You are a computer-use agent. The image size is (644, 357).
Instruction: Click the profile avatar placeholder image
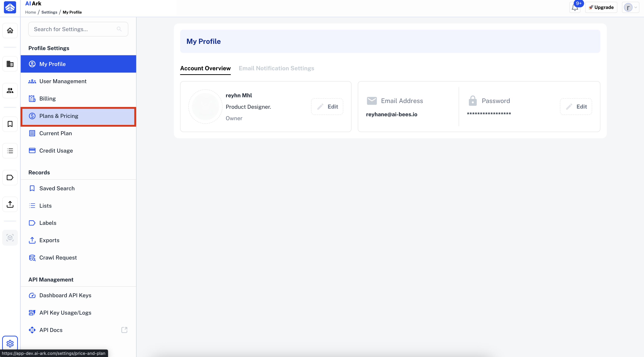click(205, 106)
